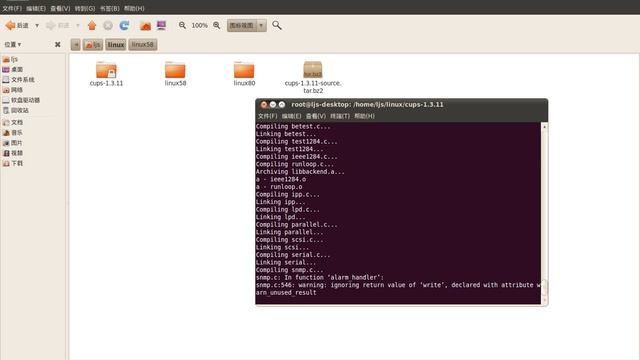Zoom in with the plus magnifier
Viewport: 640px width, 360px height.
(x=217, y=25)
